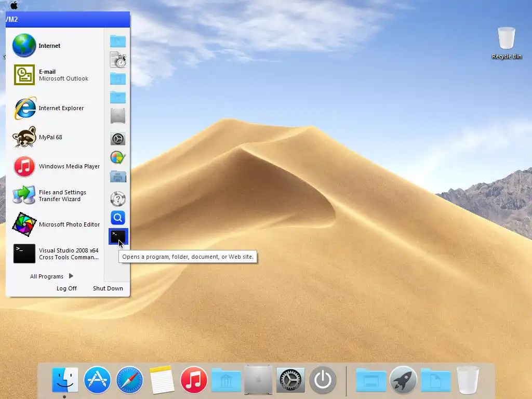
Task: Open E-mail Microsoft Outlook entry
Action: point(55,75)
